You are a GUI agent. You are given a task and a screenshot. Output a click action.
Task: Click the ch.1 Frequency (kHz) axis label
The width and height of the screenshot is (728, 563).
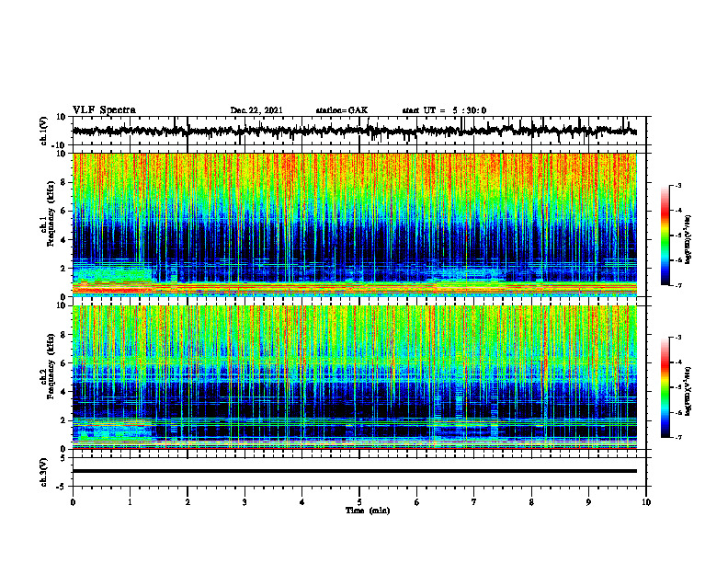(x=48, y=213)
